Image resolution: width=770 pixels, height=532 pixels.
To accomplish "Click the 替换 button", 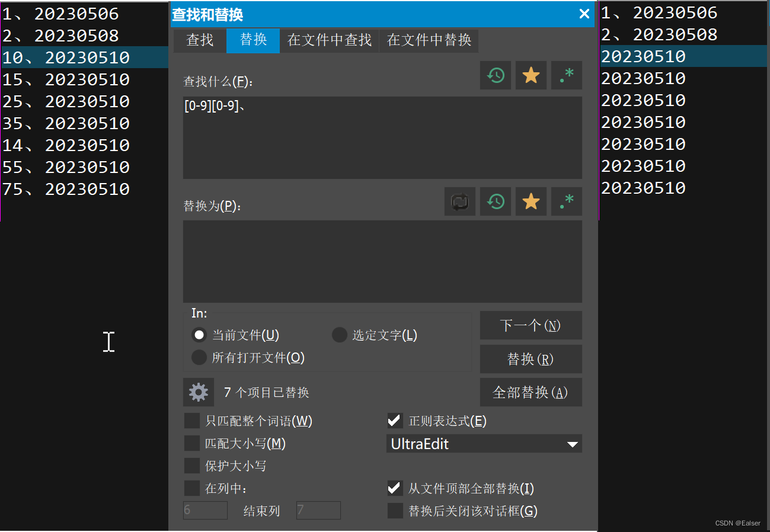I will [x=531, y=359].
